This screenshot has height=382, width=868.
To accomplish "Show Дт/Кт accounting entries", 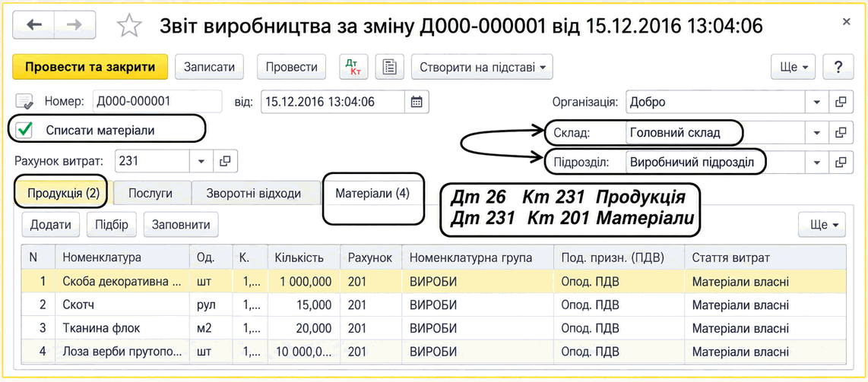I will 353,68.
